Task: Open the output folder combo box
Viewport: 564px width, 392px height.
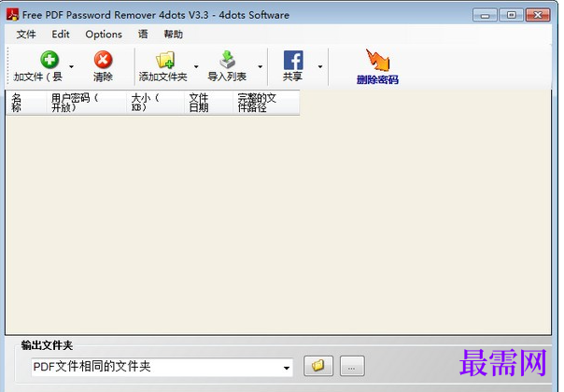Action: (162, 367)
